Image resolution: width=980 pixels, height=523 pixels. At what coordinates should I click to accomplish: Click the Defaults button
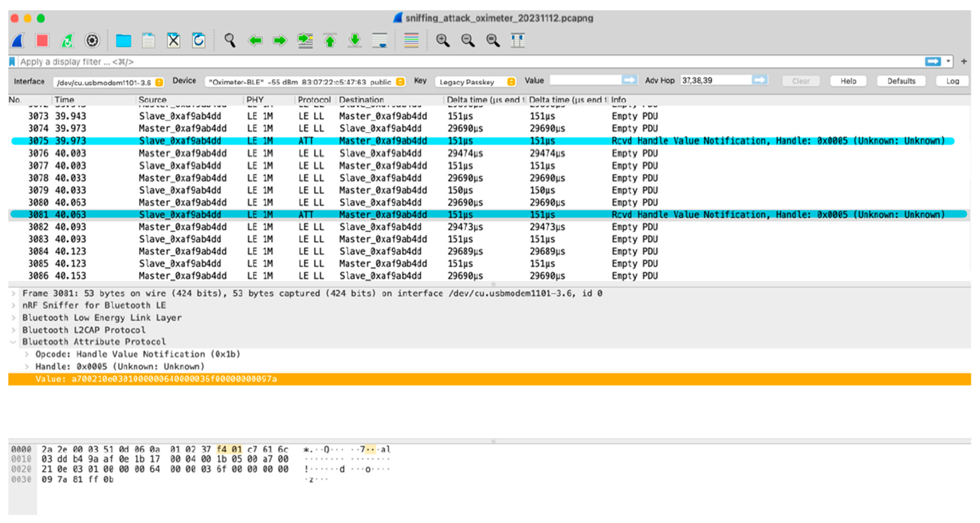click(901, 81)
